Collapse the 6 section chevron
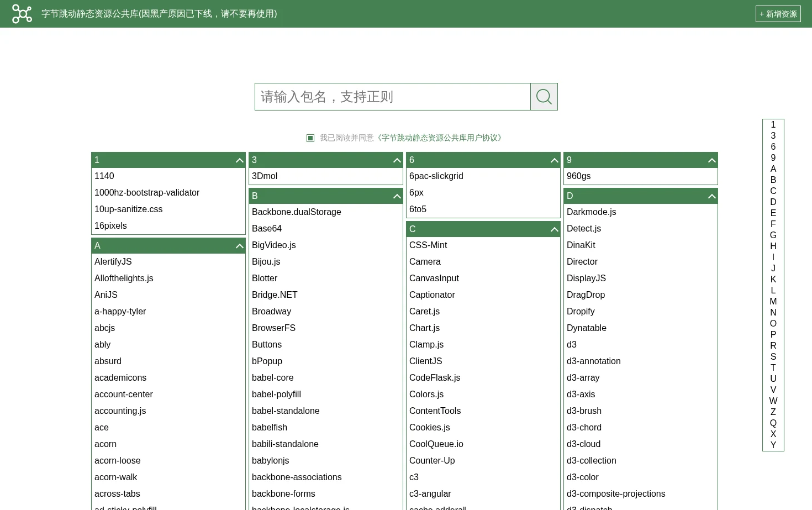812x510 pixels. [554, 160]
